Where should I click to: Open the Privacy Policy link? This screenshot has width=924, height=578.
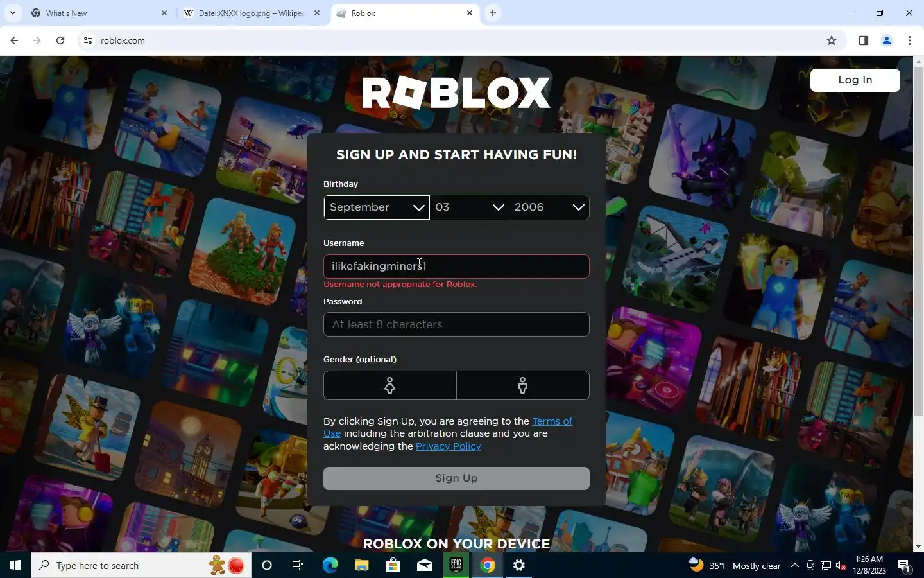point(448,446)
